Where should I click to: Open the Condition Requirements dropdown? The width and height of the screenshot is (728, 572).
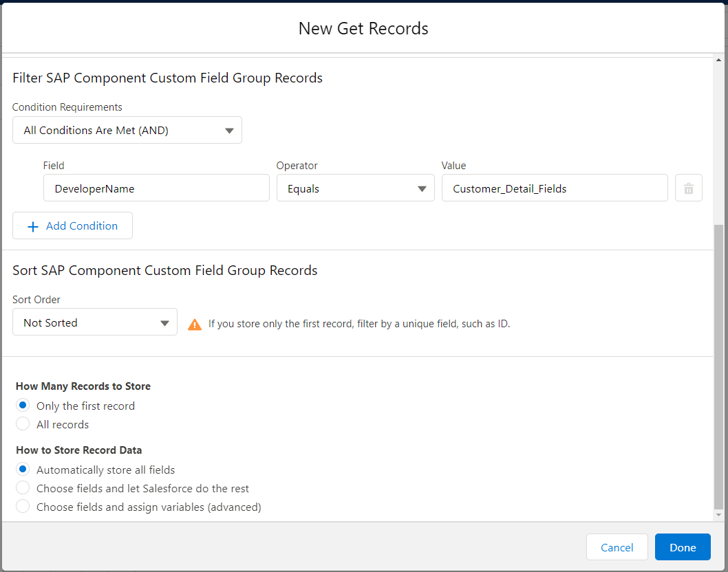[x=127, y=131]
